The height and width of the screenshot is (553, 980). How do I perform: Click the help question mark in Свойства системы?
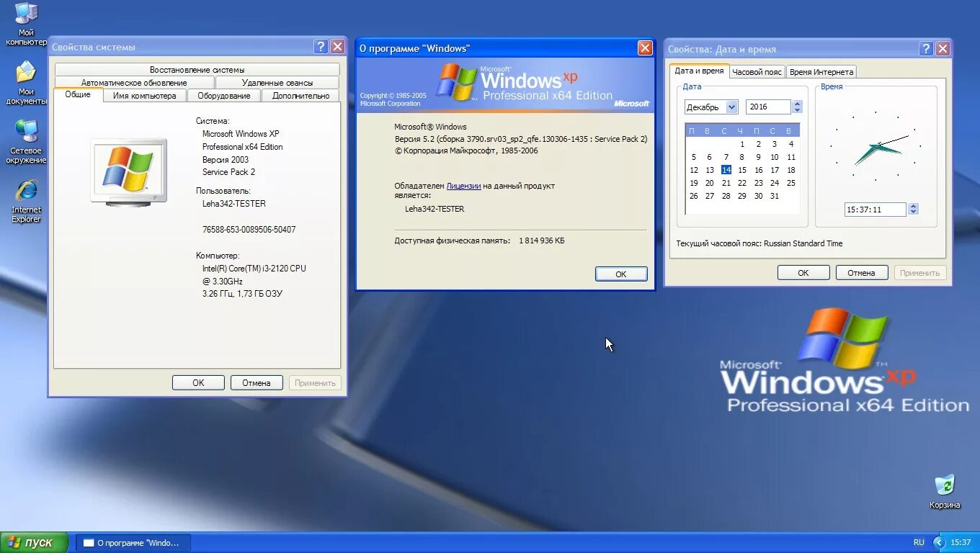[x=321, y=47]
